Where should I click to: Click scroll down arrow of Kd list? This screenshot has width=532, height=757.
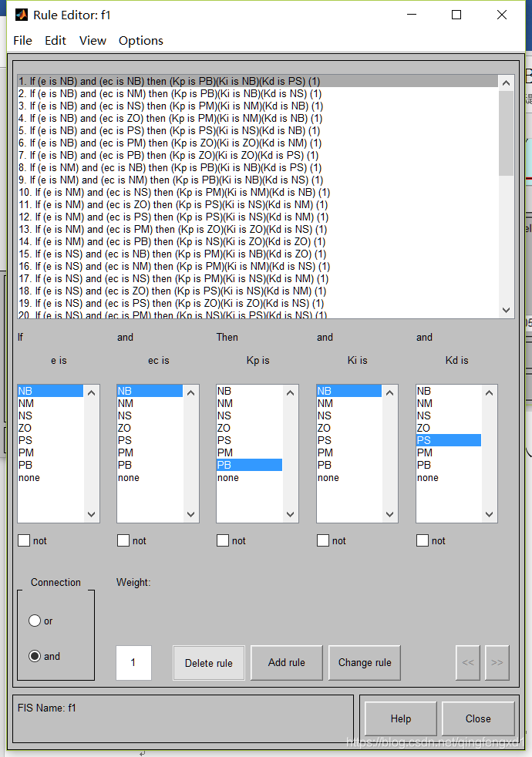click(x=489, y=515)
